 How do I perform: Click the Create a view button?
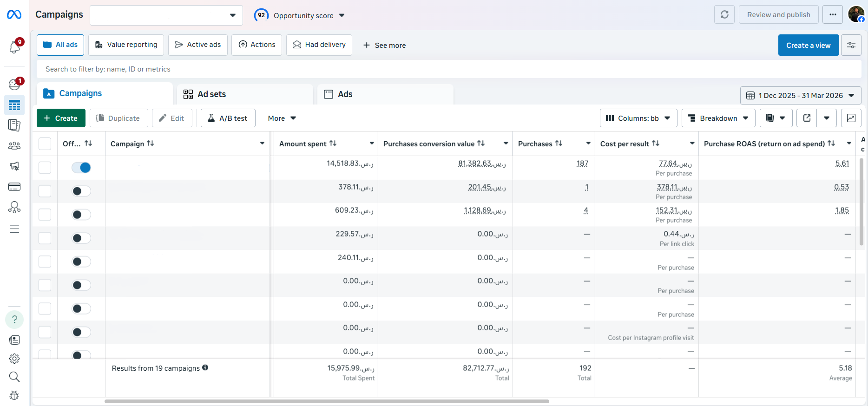809,45
